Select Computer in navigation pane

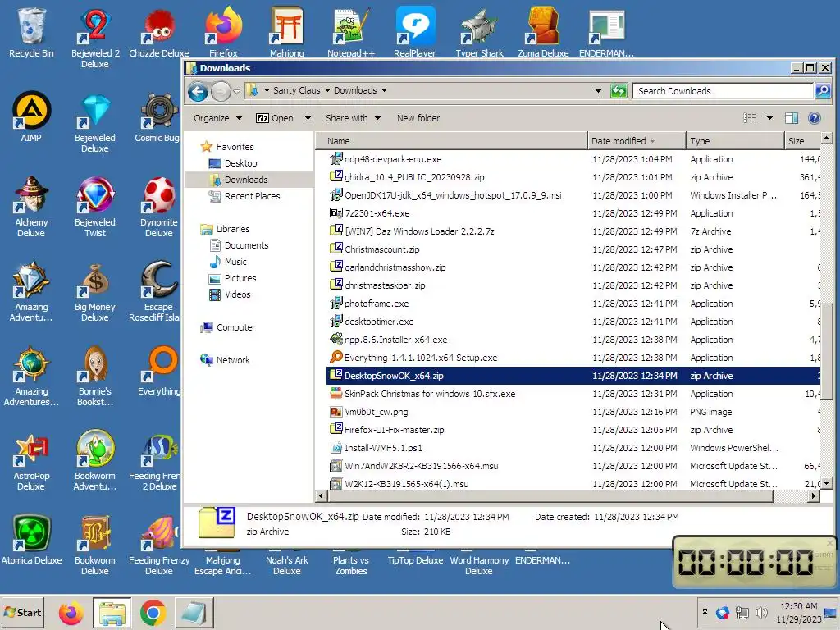pyautogui.click(x=235, y=327)
